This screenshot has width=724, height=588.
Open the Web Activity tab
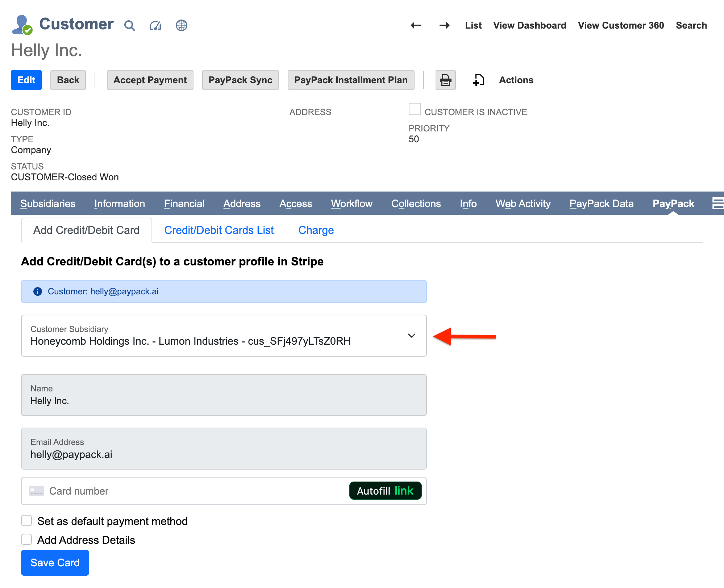click(523, 203)
